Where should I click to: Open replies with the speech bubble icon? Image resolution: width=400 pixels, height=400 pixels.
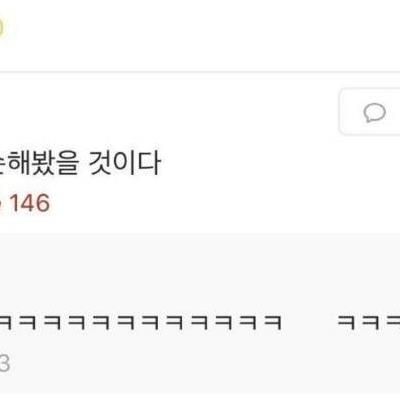[375, 113]
